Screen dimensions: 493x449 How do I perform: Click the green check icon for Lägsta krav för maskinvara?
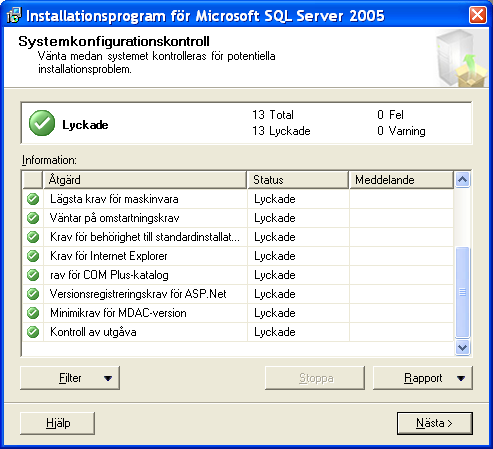(x=33, y=199)
